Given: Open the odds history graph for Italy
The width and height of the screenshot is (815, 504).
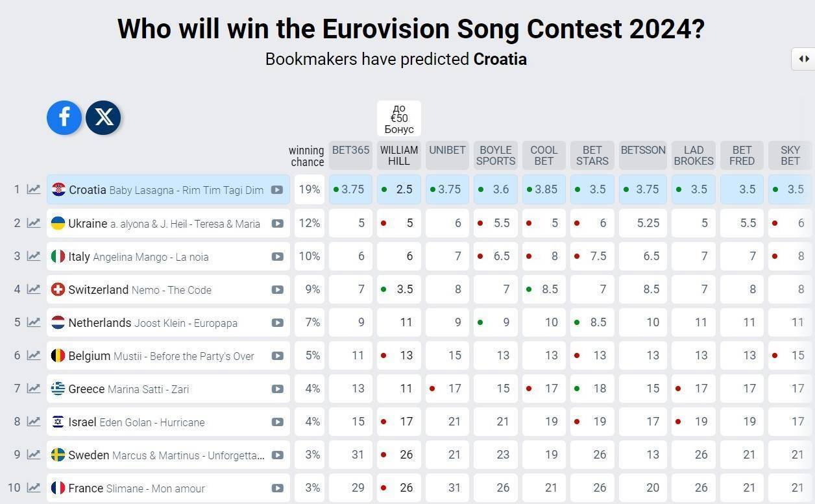Looking at the screenshot, I should (x=34, y=256).
